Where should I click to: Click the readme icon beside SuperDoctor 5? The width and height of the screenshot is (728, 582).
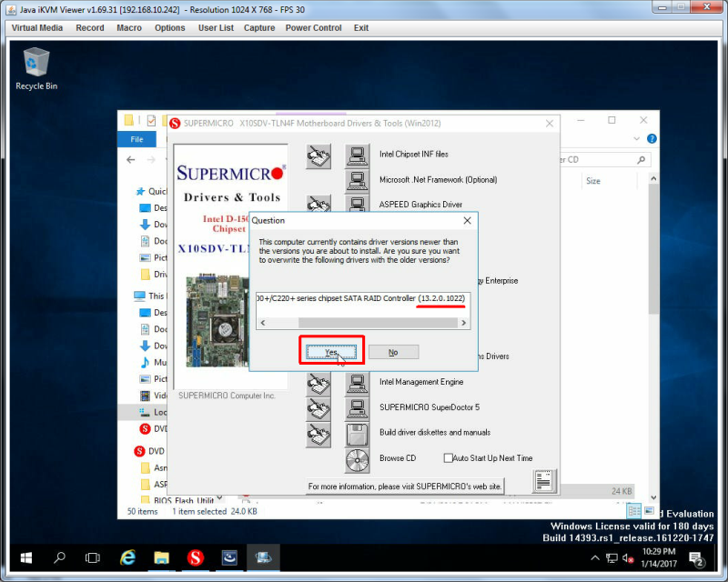318,409
